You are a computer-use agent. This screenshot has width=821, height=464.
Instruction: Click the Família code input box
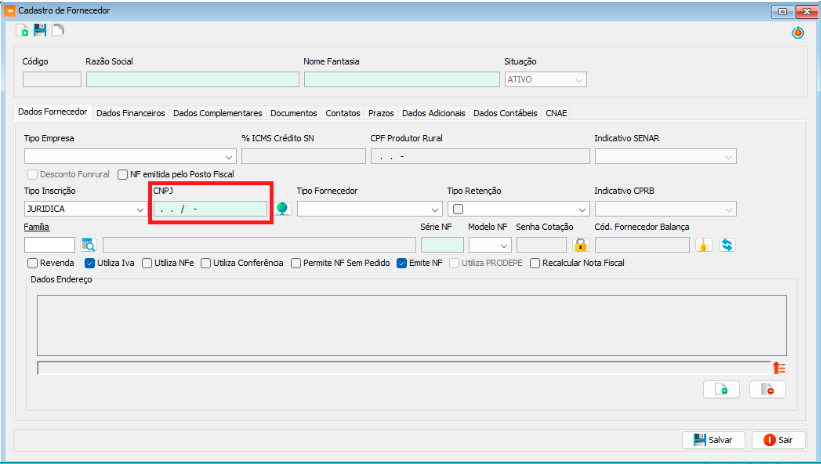(49, 245)
